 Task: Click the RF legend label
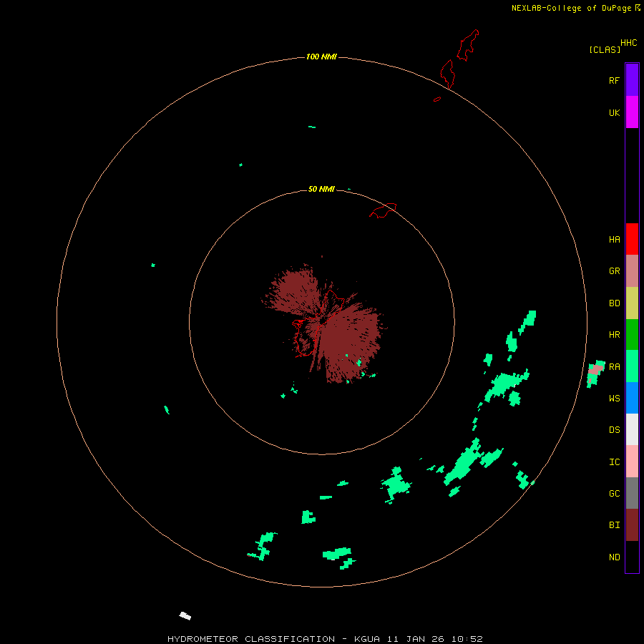(614, 80)
